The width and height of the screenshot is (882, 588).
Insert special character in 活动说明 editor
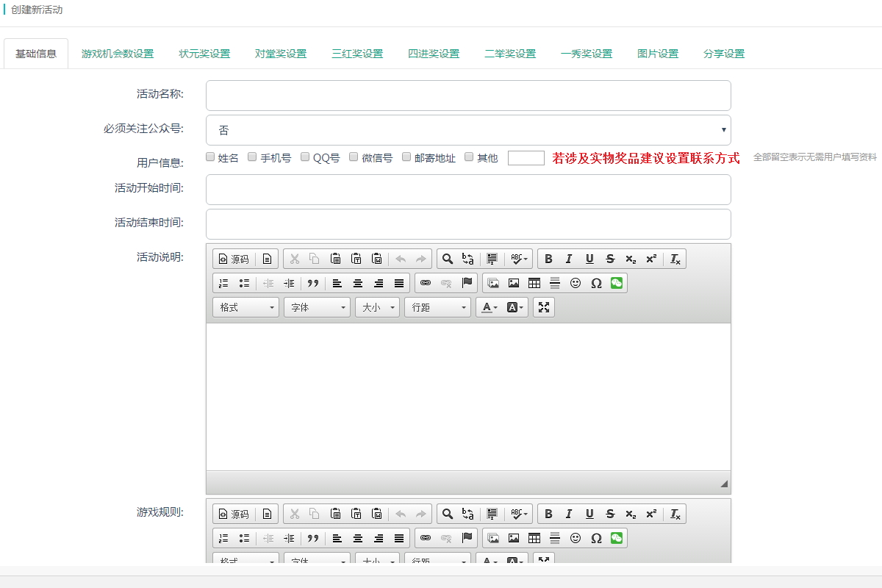point(596,283)
